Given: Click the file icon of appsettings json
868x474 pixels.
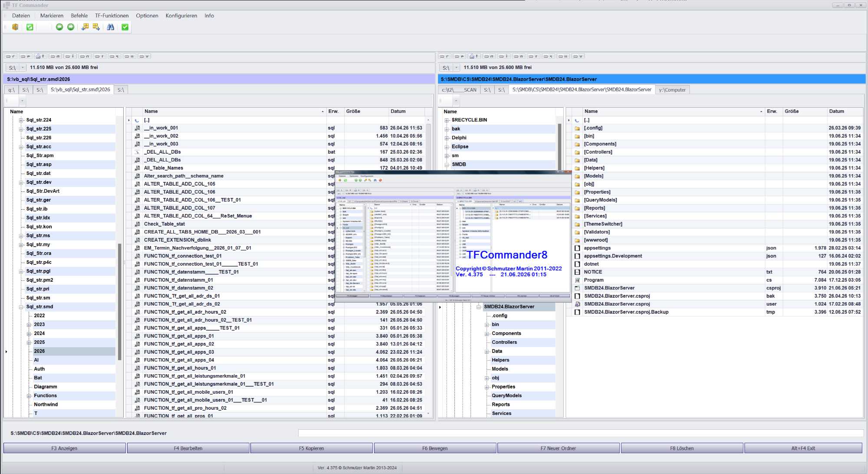Looking at the screenshot, I should pos(577,248).
